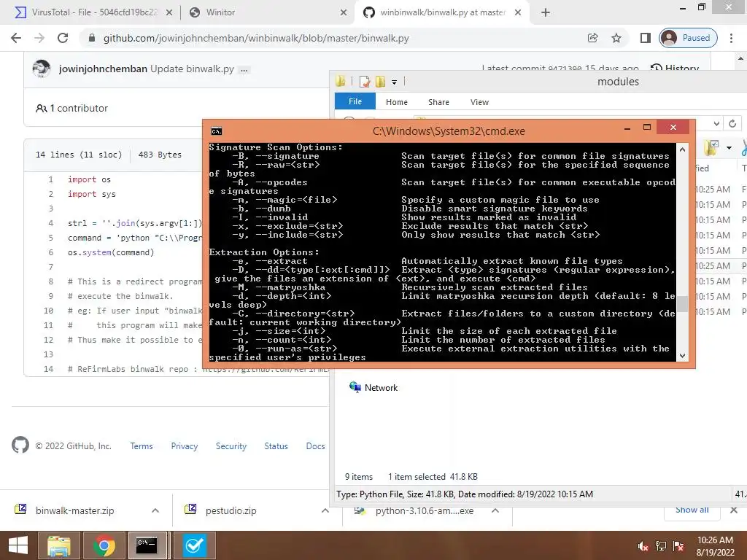
Task: Refresh the modules folder view
Action: coord(732,124)
